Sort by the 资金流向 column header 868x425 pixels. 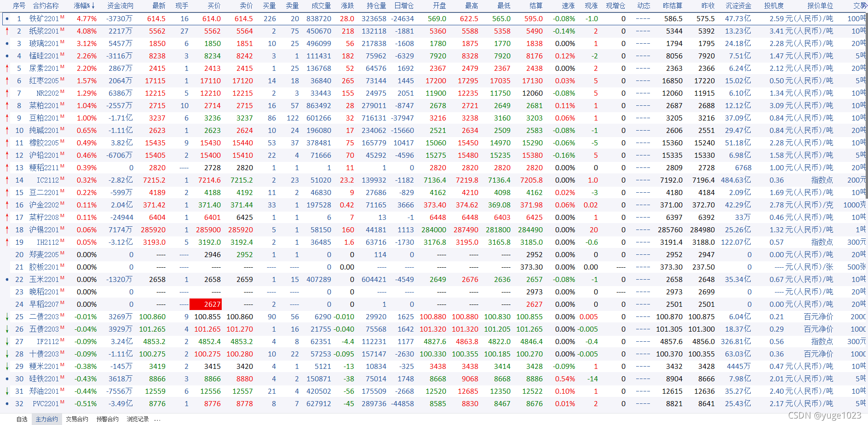120,6
